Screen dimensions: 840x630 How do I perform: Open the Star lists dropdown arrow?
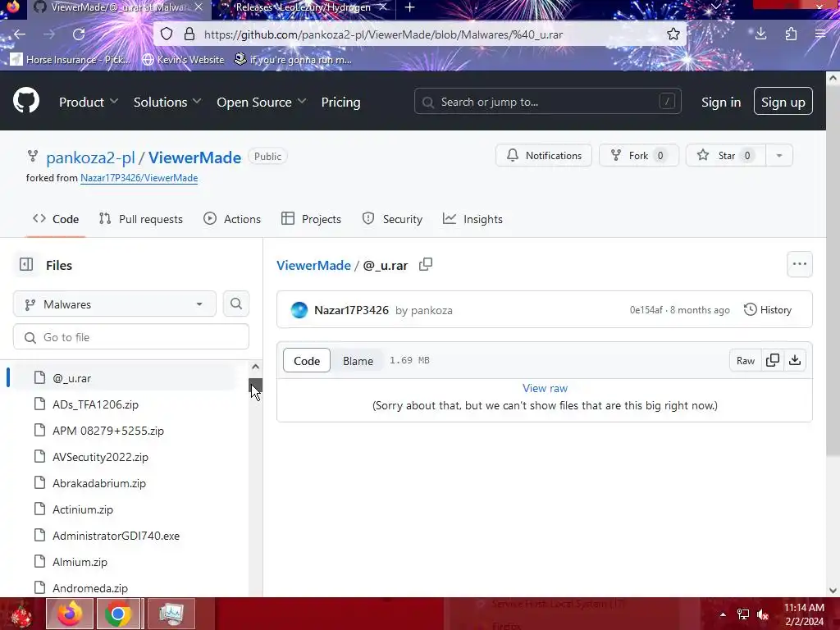click(x=779, y=155)
